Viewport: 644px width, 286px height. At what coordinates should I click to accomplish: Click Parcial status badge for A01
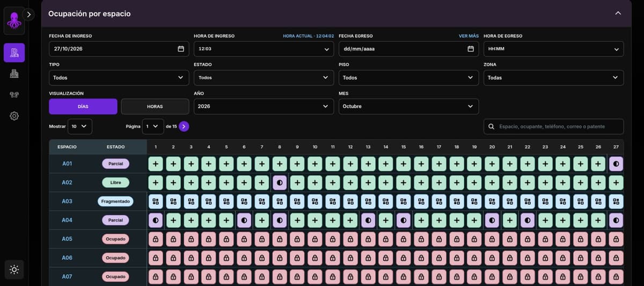[x=115, y=163]
